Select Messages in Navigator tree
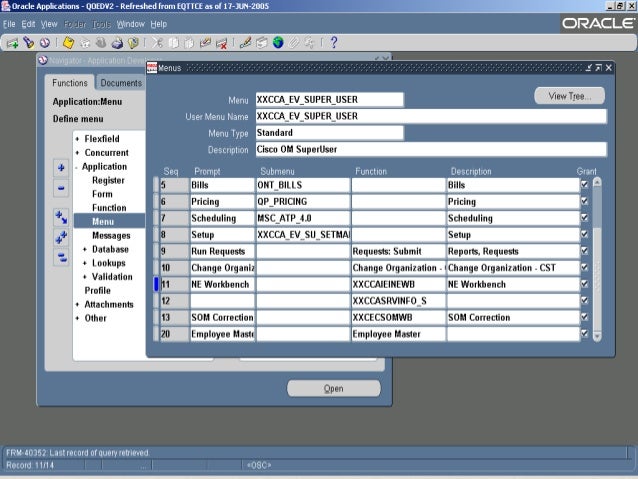Screen dimensions: 638x479 (111, 236)
